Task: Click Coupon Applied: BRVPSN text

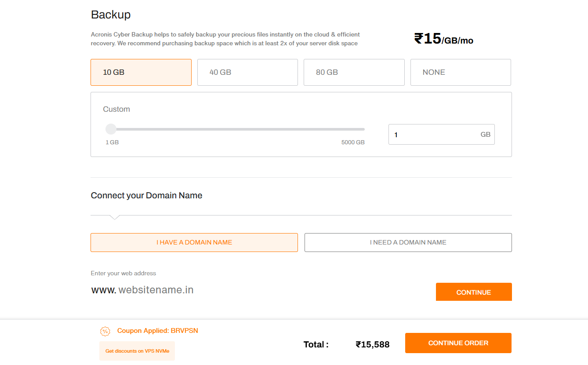Action: [158, 331]
